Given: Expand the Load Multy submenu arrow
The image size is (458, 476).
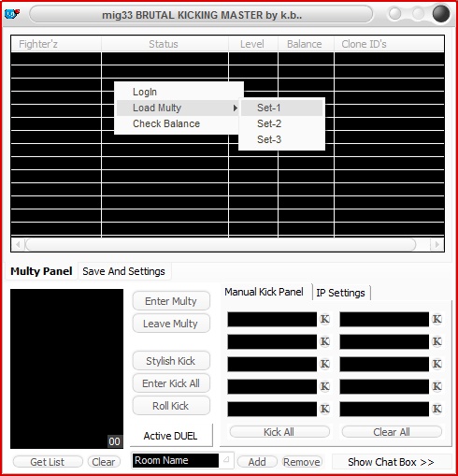Looking at the screenshot, I should pyautogui.click(x=235, y=108).
